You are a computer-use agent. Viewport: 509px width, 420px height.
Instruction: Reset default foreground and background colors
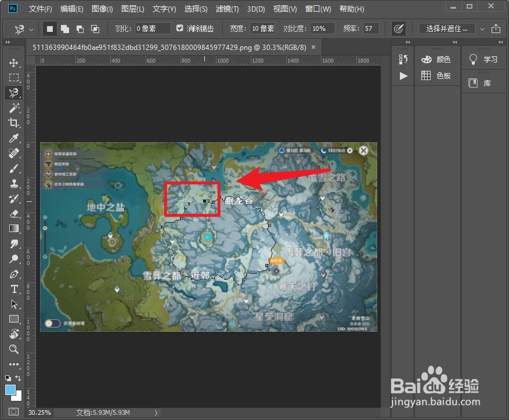coord(8,378)
